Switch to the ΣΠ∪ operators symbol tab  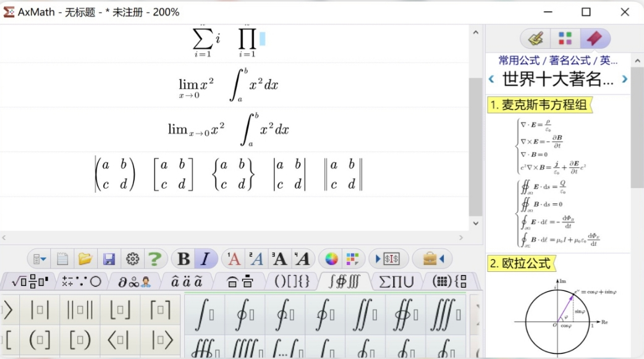click(396, 282)
